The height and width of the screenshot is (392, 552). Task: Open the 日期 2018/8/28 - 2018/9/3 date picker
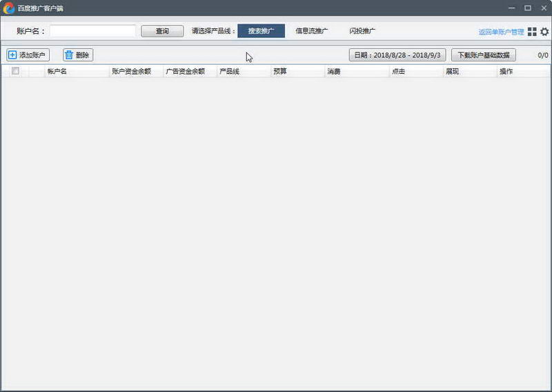(x=397, y=55)
